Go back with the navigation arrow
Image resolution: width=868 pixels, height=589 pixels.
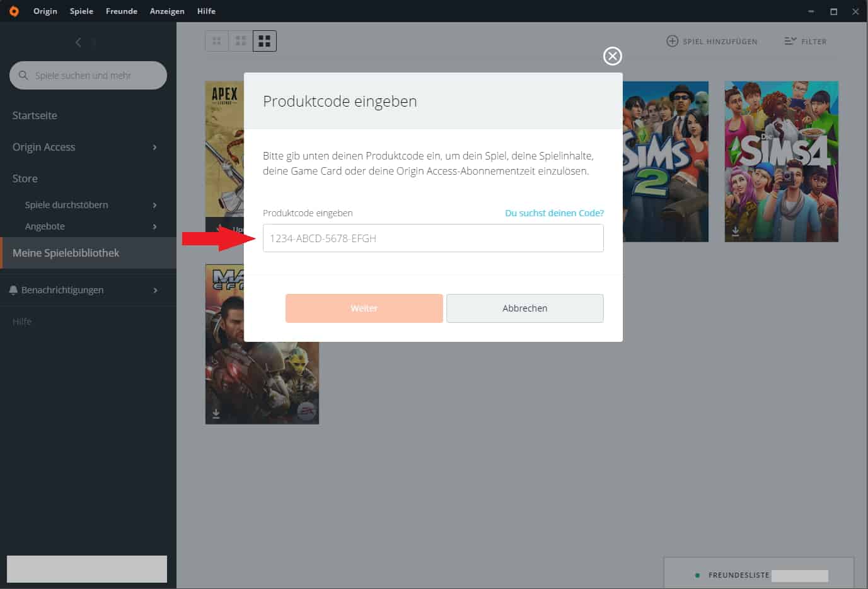(78, 42)
